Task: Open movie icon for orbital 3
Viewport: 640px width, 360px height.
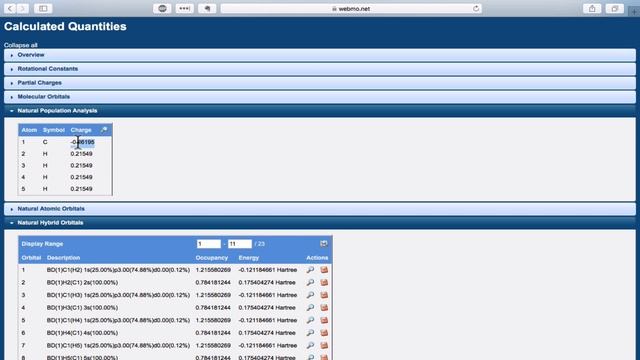Action: (x=324, y=295)
